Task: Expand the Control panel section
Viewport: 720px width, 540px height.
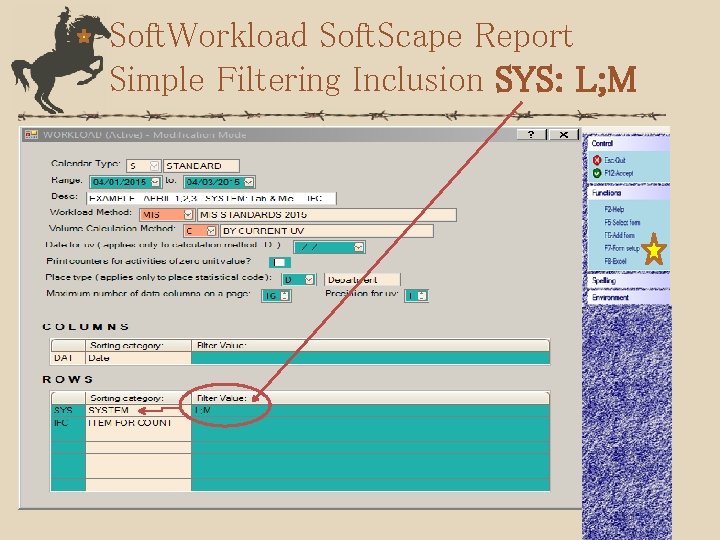Action: (x=628, y=143)
